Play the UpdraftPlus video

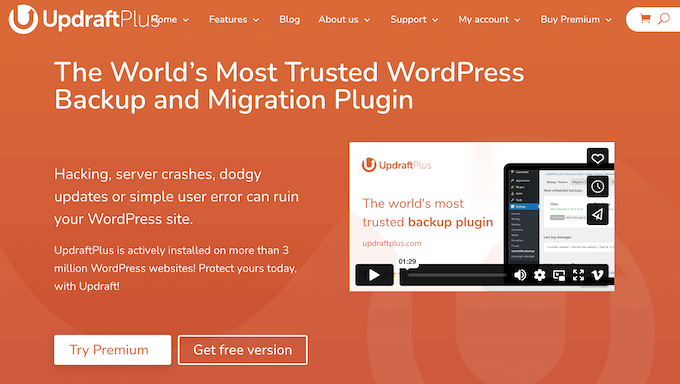(x=374, y=275)
